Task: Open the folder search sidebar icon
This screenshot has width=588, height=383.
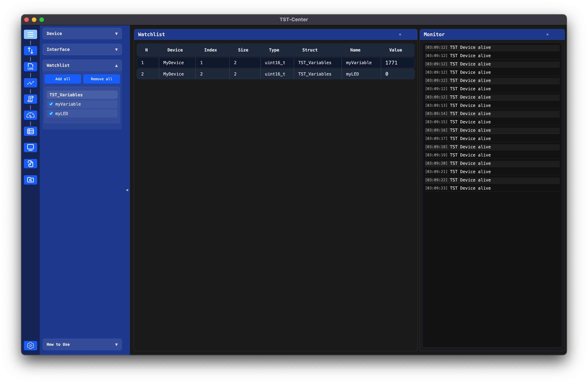Action: [30, 180]
